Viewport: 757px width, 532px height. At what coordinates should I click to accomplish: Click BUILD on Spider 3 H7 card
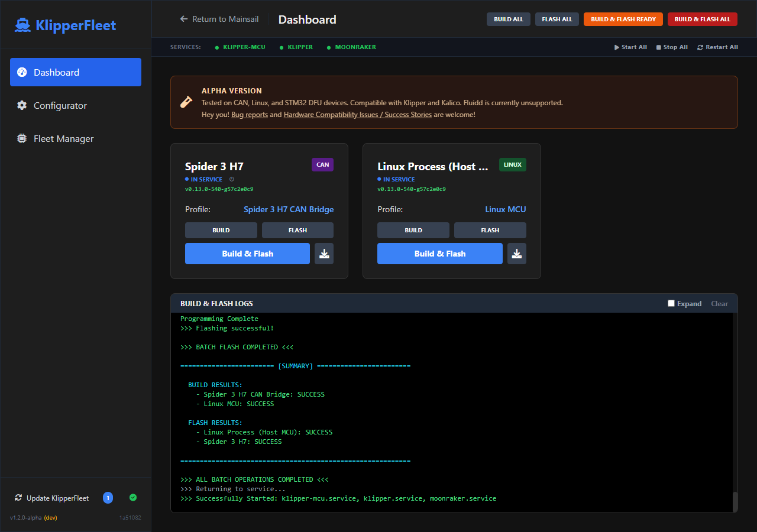pos(221,231)
